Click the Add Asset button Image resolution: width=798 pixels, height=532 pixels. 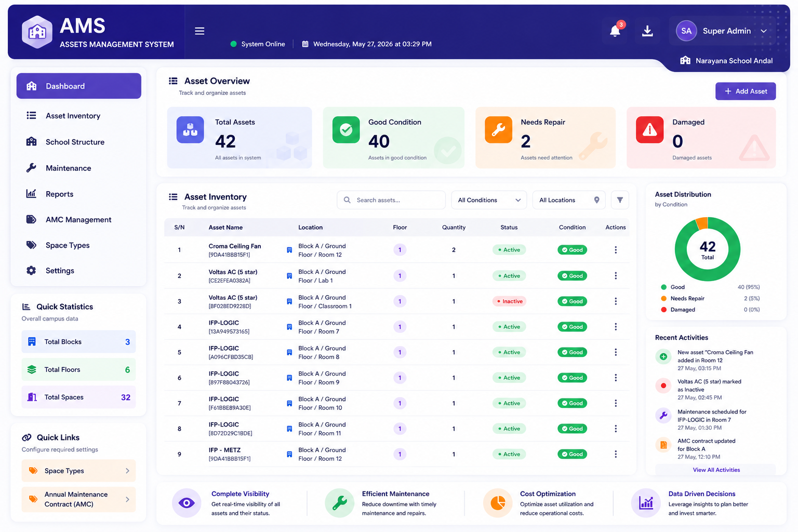click(x=746, y=91)
